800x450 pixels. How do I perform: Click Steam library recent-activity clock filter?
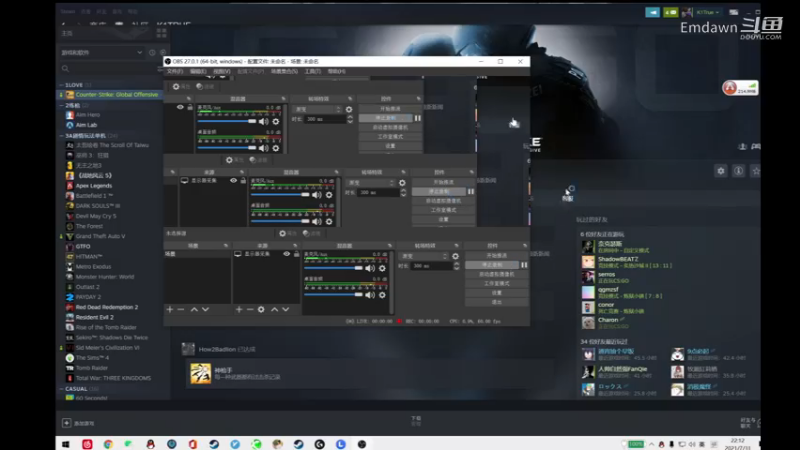(x=152, y=53)
